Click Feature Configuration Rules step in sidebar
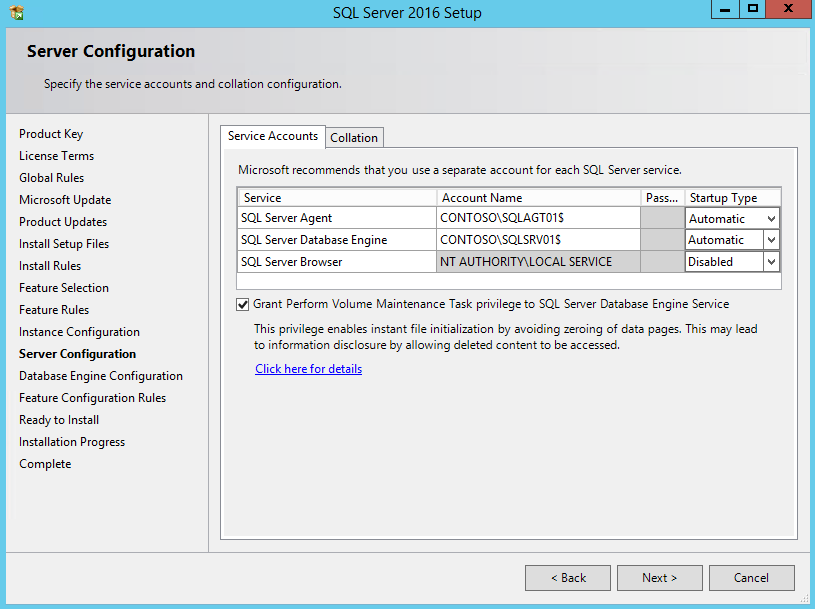This screenshot has width=815, height=609. [x=93, y=398]
